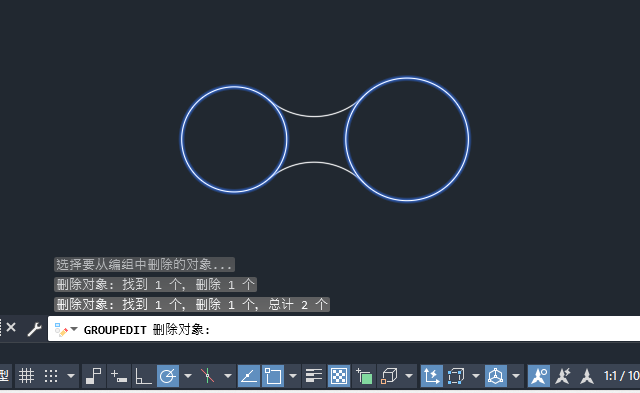Show lineweight display icon
This screenshot has height=393, width=640.
[314, 375]
